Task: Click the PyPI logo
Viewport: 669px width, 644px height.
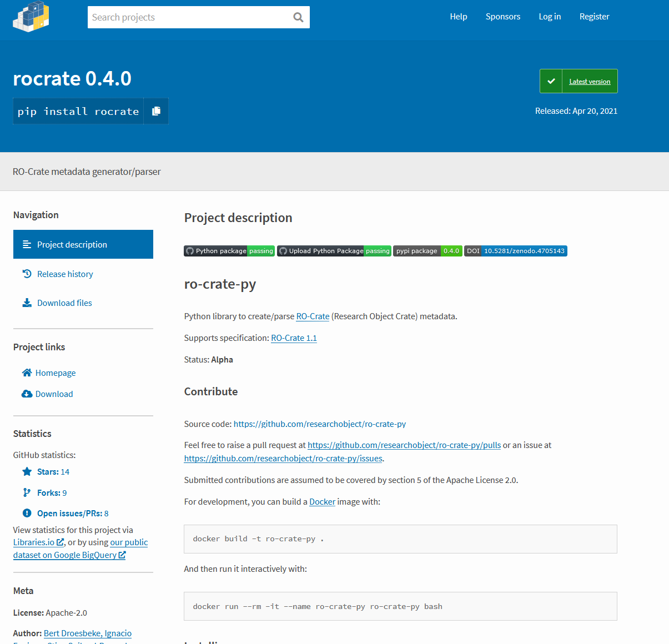Action: pos(31,17)
